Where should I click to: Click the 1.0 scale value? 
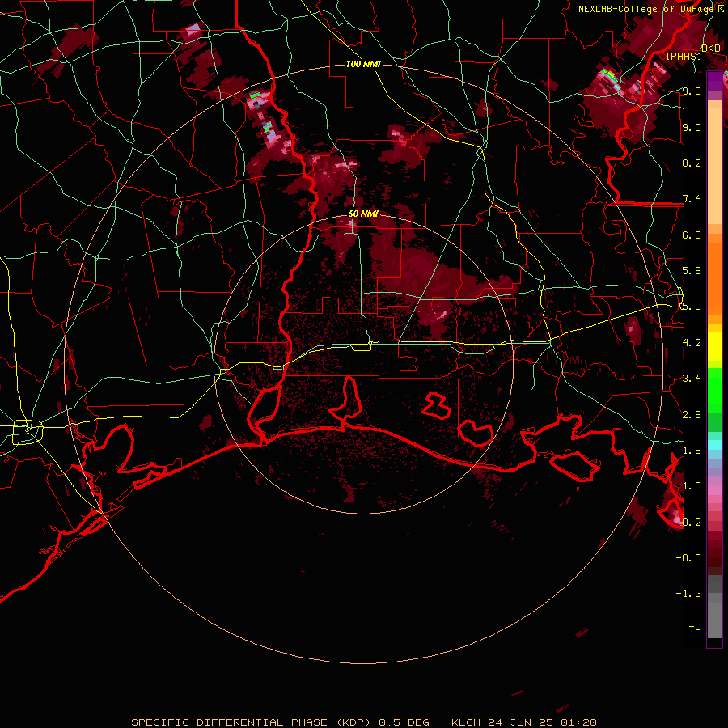point(692,486)
